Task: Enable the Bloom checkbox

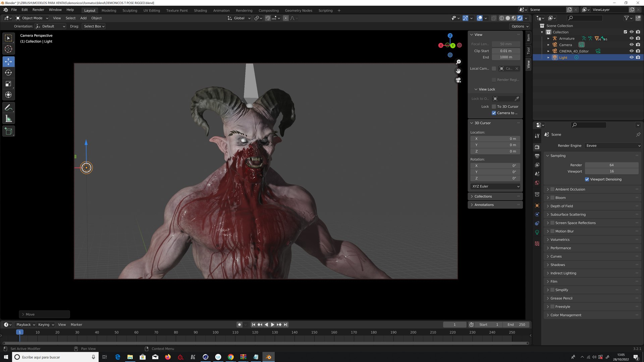Action: coord(552,198)
